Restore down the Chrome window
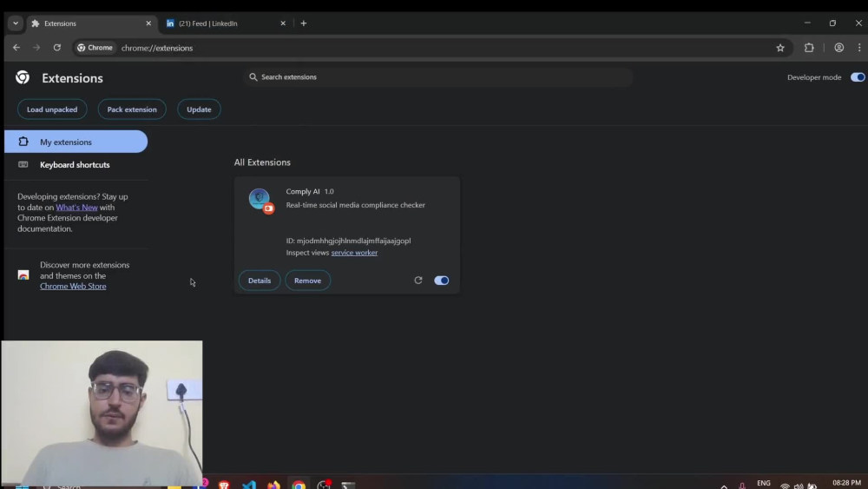The height and width of the screenshot is (489, 868). tap(832, 23)
